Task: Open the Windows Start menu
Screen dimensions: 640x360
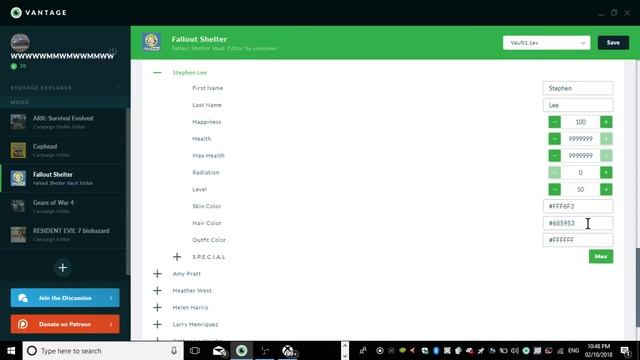Action: tap(11, 351)
